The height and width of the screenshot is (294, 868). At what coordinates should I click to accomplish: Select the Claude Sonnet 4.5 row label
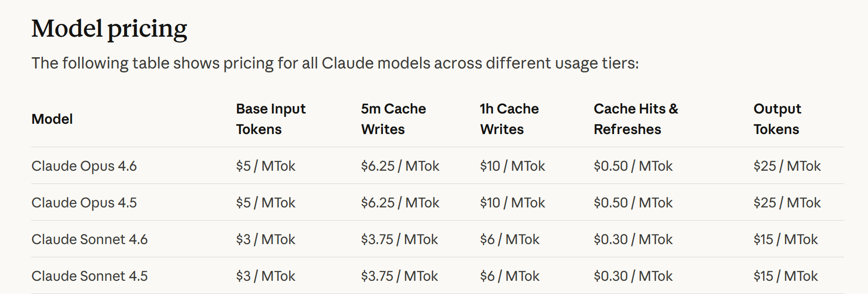89,276
